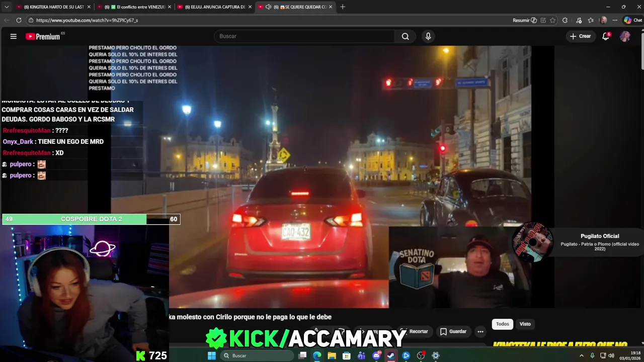Image resolution: width=644 pixels, height=362 pixels.
Task: Mute the playing tab via speaker icon
Action: pyautogui.click(x=268, y=7)
